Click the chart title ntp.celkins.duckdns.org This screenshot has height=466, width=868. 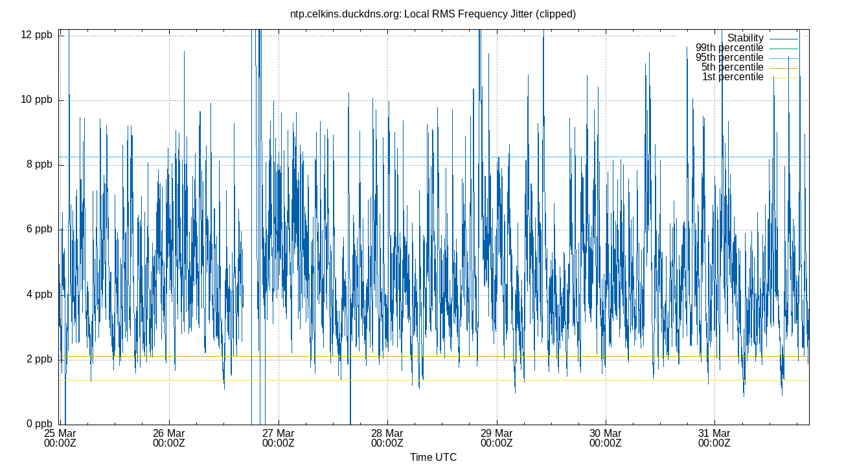[433, 13]
